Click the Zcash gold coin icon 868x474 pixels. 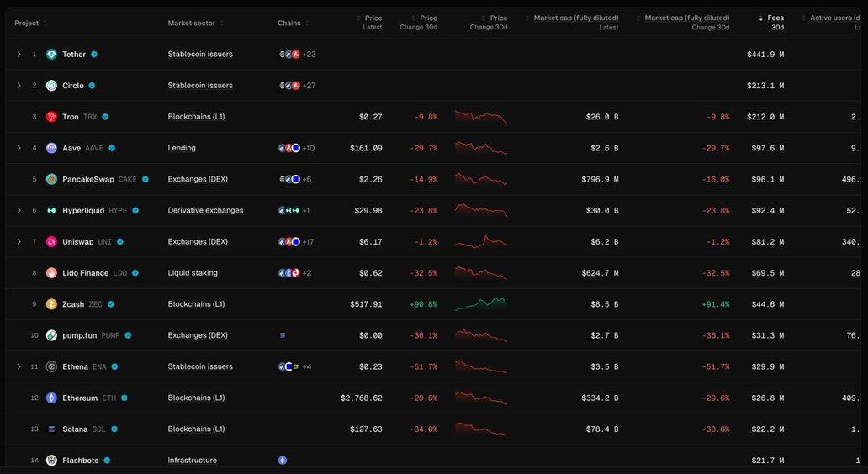[x=52, y=304]
